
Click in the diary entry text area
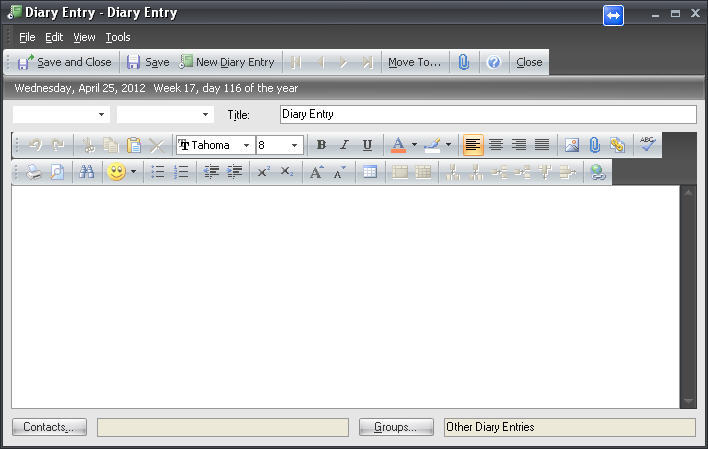[x=345, y=297]
